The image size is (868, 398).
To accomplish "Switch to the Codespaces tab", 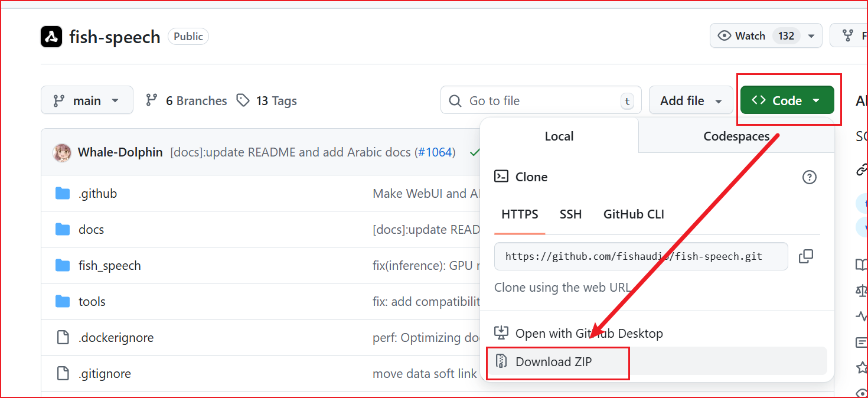I will click(x=736, y=136).
